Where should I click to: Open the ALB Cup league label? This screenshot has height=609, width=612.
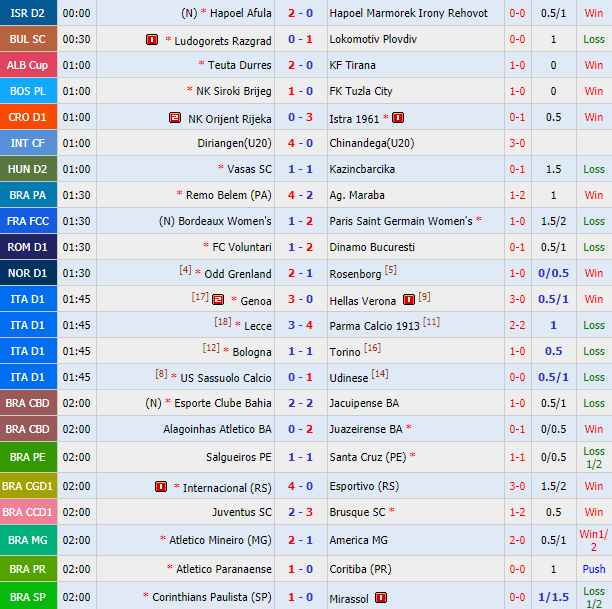28,65
